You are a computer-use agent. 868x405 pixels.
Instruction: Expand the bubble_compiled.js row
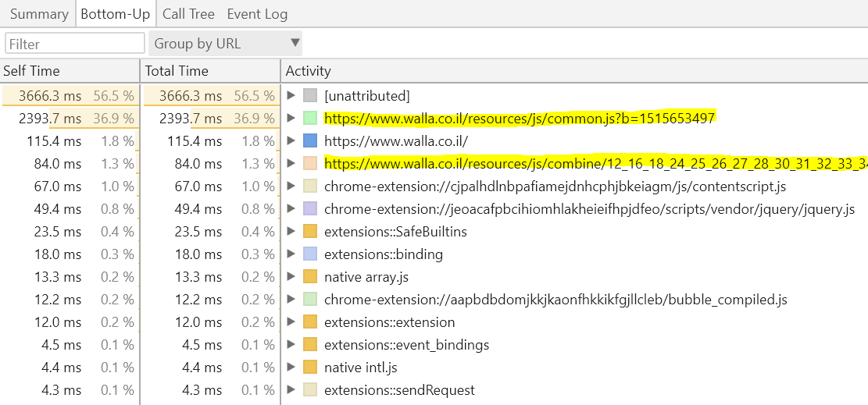pos(291,300)
